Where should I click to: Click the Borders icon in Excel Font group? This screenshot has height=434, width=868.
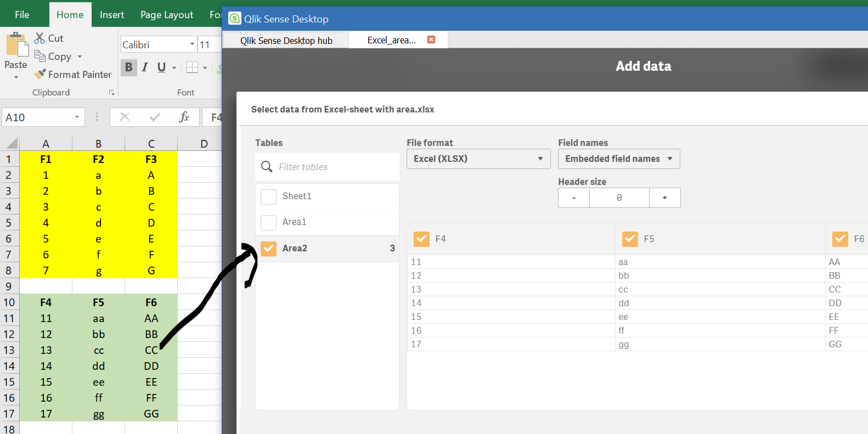pos(192,67)
